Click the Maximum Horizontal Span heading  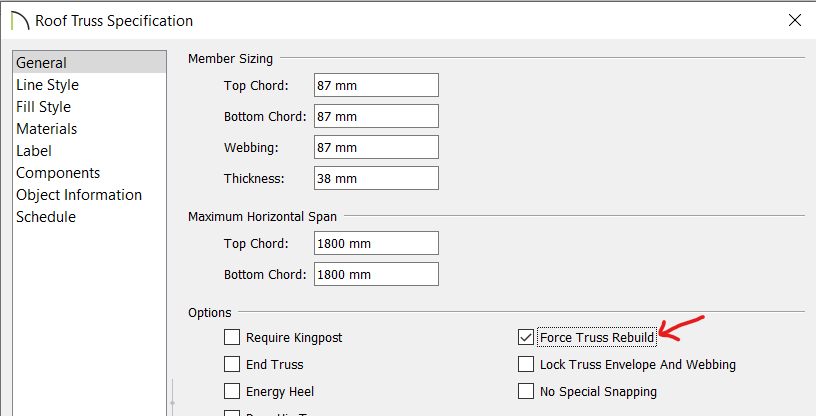[262, 216]
